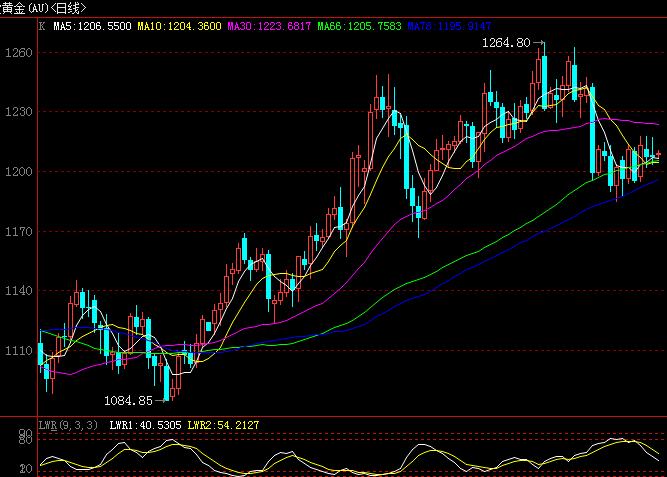
Task: Select the 1140 price axis label
Action: pyautogui.click(x=17, y=292)
